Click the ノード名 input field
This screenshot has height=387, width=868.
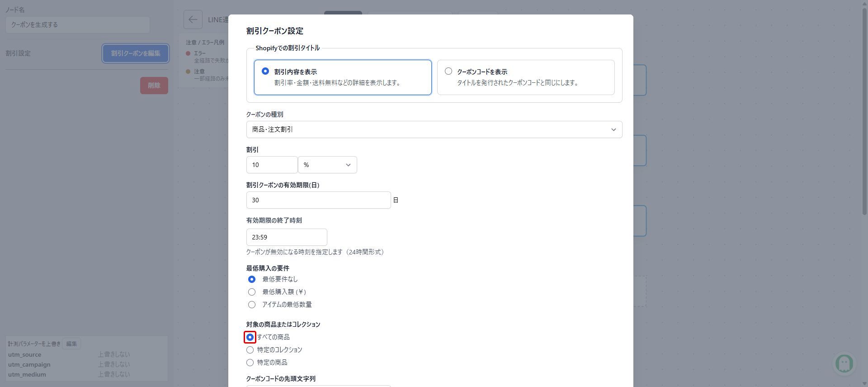pos(78,25)
